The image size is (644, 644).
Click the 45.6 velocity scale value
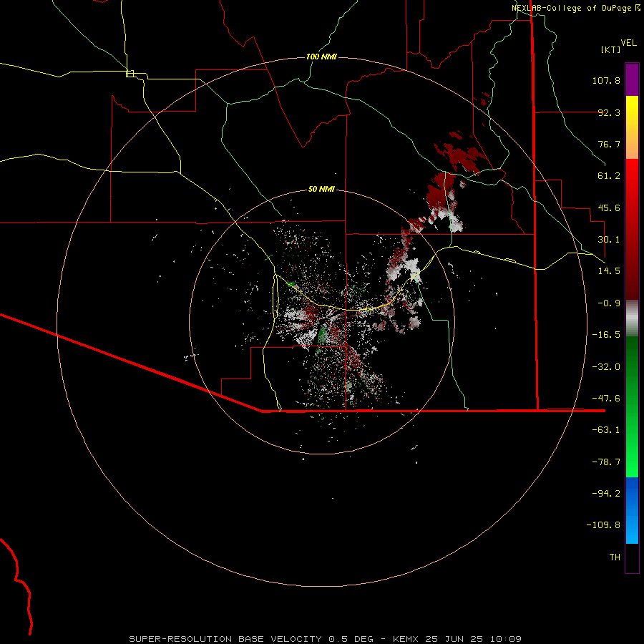pyautogui.click(x=609, y=208)
